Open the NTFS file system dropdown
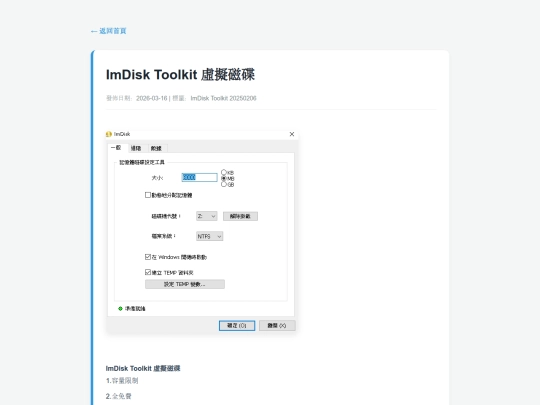 point(209,236)
